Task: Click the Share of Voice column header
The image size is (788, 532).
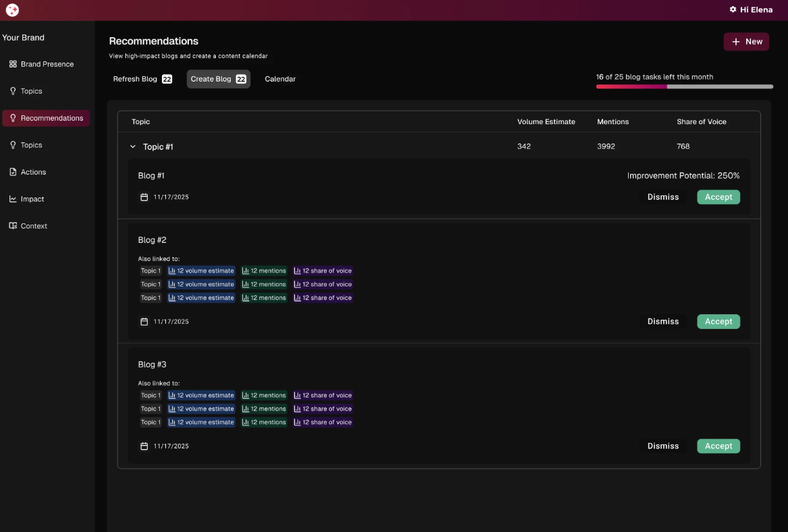Action: [x=701, y=122]
